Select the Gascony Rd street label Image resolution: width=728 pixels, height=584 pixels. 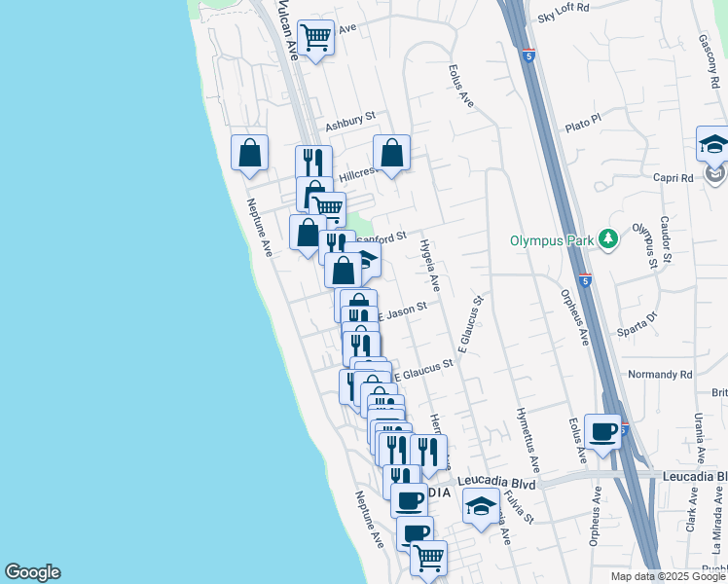(x=710, y=61)
